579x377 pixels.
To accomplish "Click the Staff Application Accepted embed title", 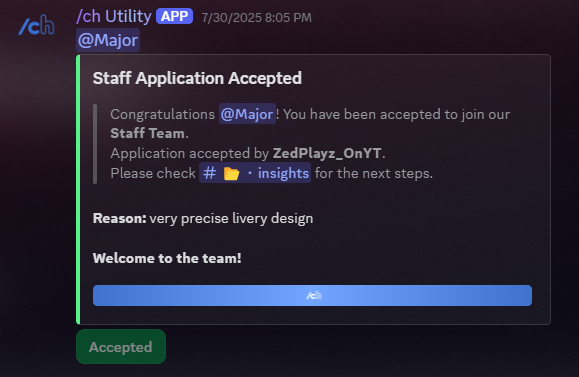I will point(197,78).
